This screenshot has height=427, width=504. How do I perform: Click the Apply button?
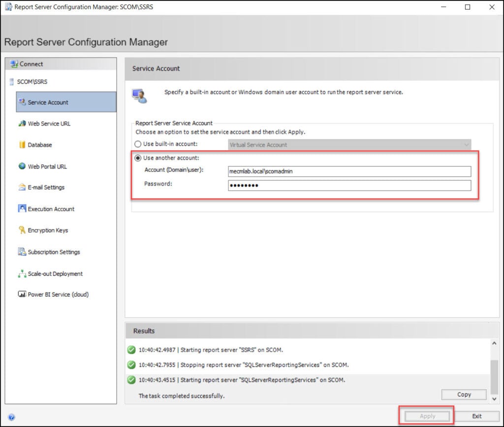(427, 416)
